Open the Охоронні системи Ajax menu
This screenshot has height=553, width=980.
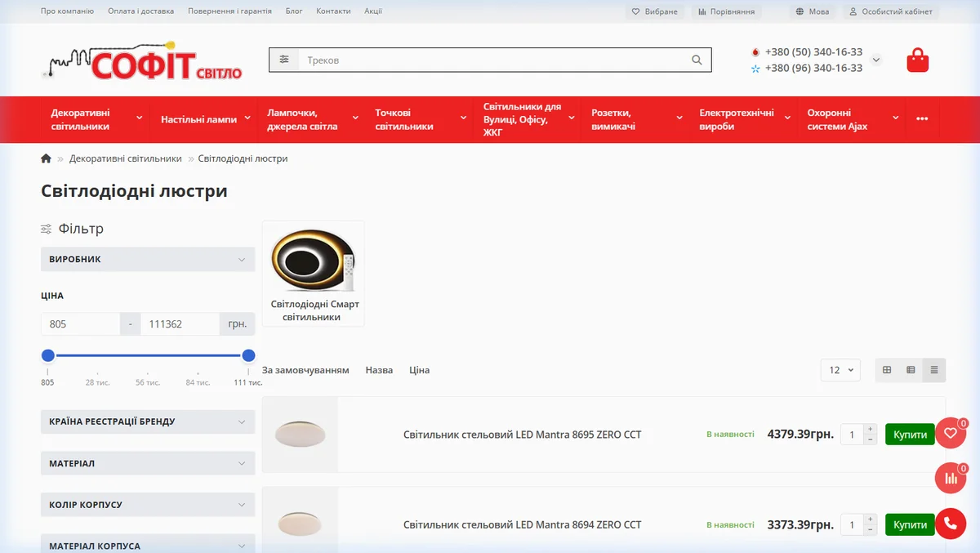852,119
